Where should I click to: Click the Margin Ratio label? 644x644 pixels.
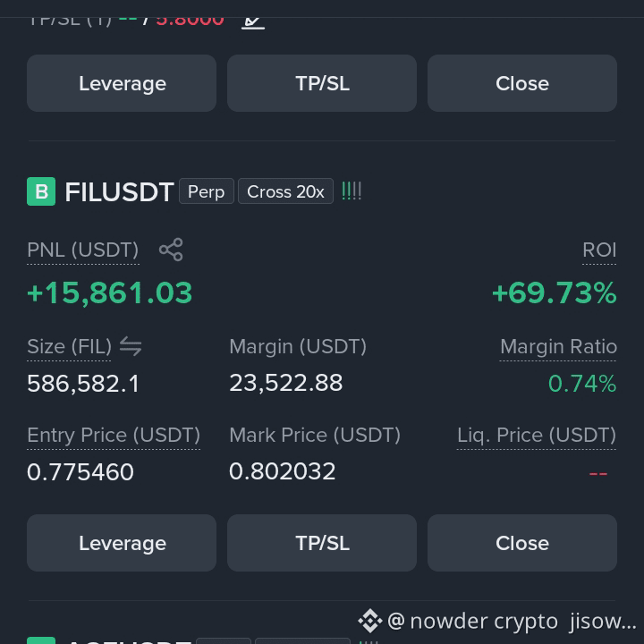pos(558,347)
